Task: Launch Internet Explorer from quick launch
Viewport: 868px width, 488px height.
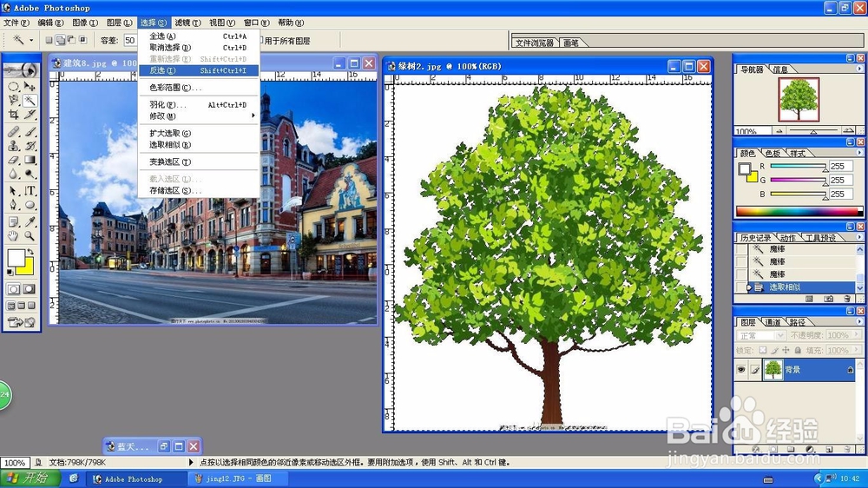Action: coord(73,478)
